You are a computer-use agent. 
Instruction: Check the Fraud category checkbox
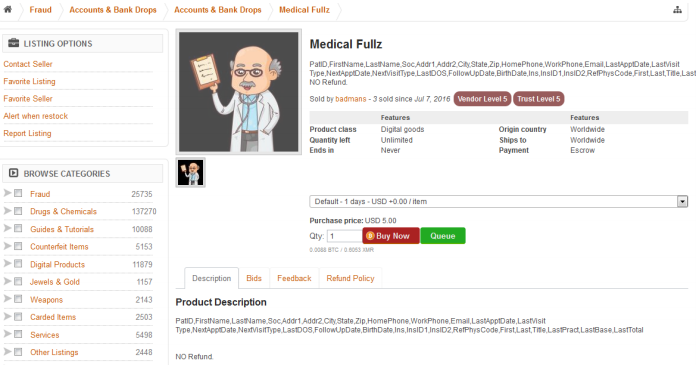tap(18, 193)
